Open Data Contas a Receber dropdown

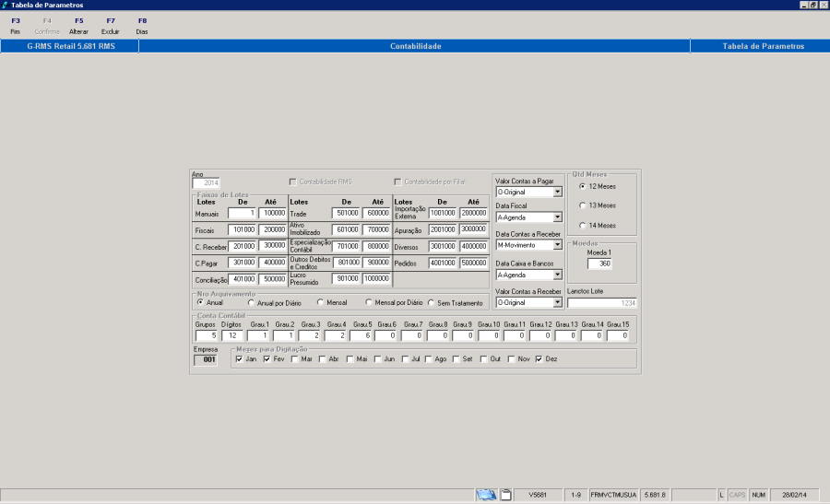click(x=557, y=245)
